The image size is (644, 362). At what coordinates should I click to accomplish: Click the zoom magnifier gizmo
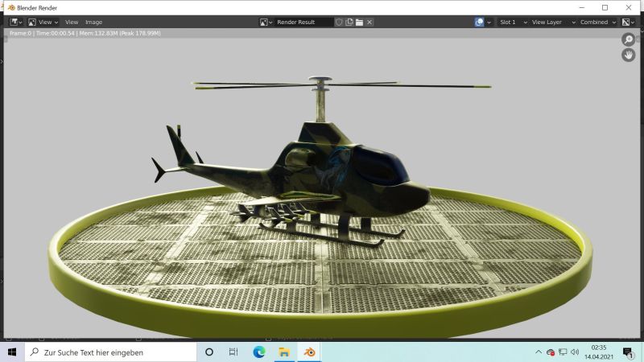point(629,39)
